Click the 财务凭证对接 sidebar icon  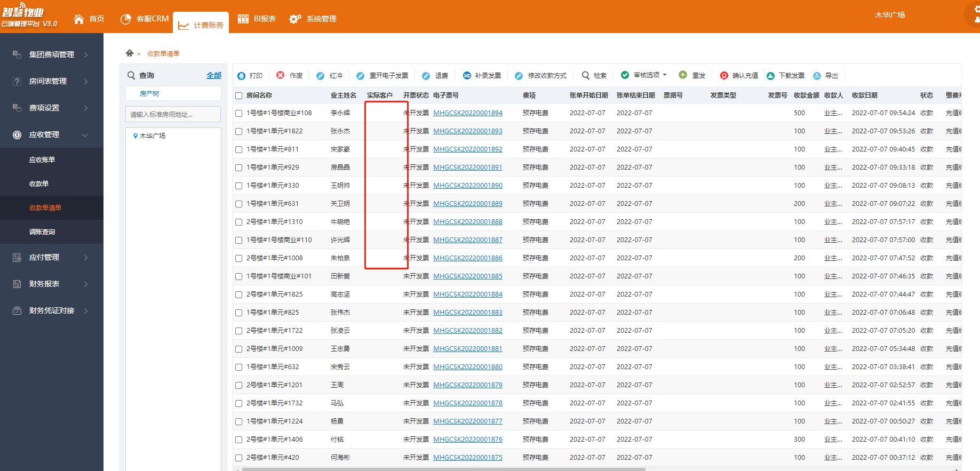[17, 310]
